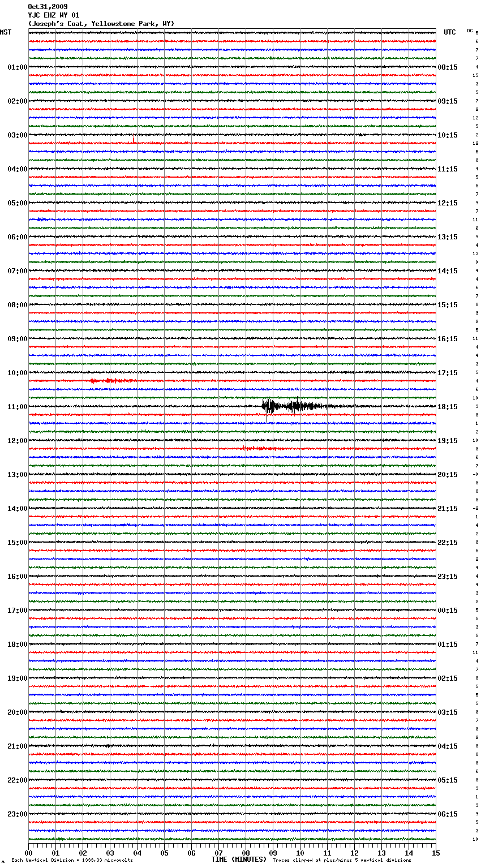Click the 17:15 UTC time label
Screen dimensions: 481x868
(x=448, y=373)
